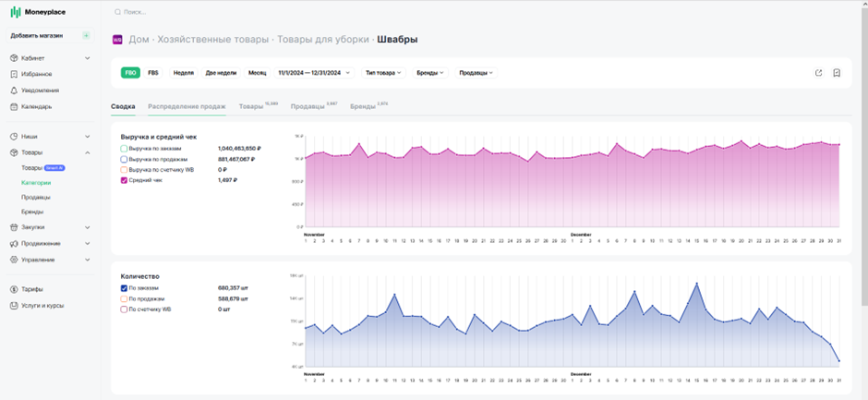The height and width of the screenshot is (400, 868).
Task: Click the Moneyplace logo icon
Action: (x=16, y=12)
